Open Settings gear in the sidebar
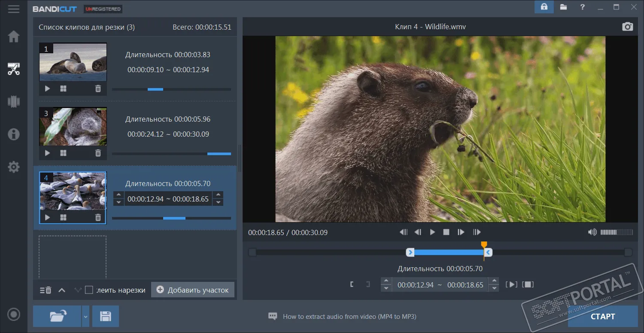This screenshot has height=333, width=644. (14, 167)
